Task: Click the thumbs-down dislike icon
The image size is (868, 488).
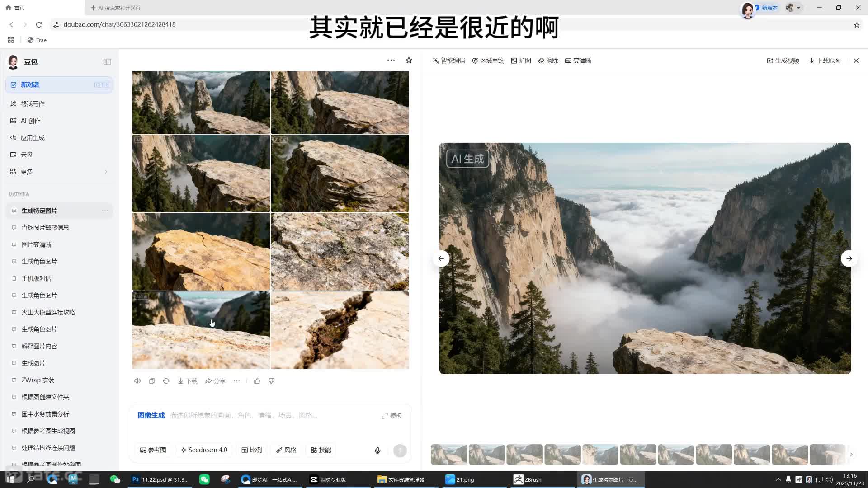Action: point(271,381)
